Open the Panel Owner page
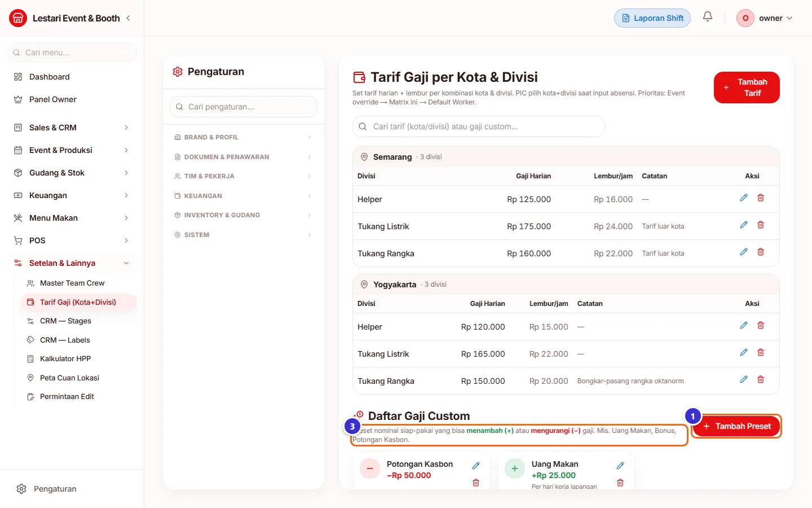 tap(72, 99)
